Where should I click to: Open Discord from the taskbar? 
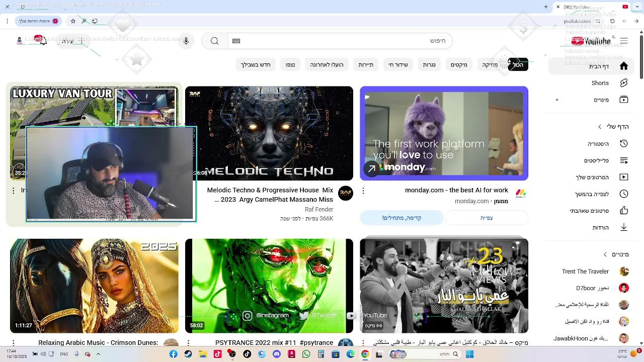(x=276, y=354)
